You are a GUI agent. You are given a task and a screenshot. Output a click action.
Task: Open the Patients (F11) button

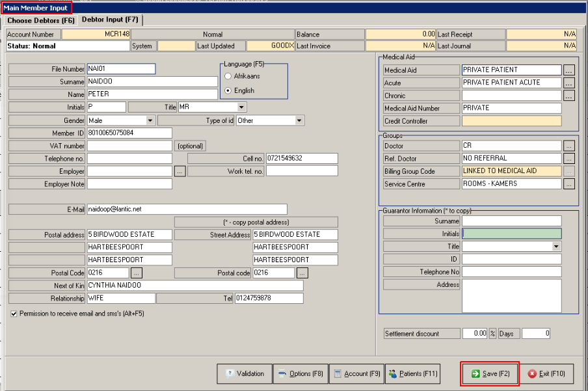point(413,374)
